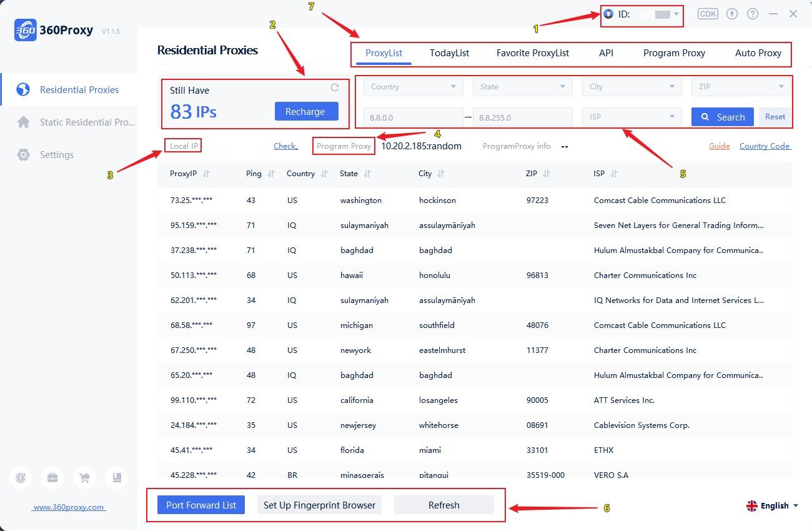This screenshot has height=531, width=812.
Task: Select the row with city miami
Action: point(475,450)
